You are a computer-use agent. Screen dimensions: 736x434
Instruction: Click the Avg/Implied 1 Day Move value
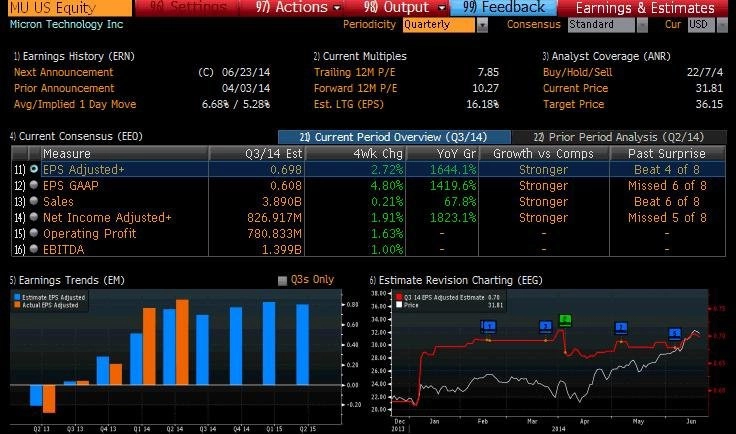236,104
